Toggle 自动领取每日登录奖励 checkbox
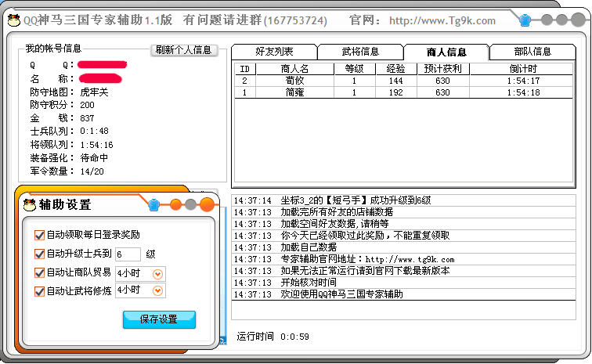The width and height of the screenshot is (592, 364). coord(39,235)
